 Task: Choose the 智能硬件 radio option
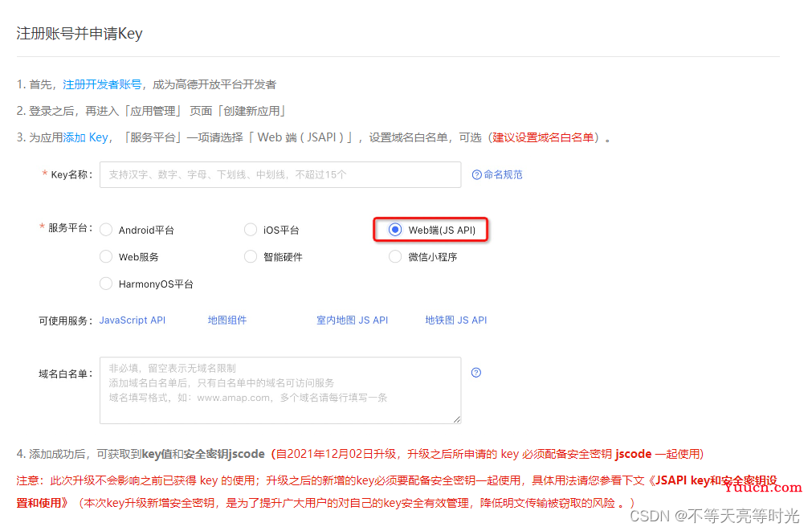[251, 257]
